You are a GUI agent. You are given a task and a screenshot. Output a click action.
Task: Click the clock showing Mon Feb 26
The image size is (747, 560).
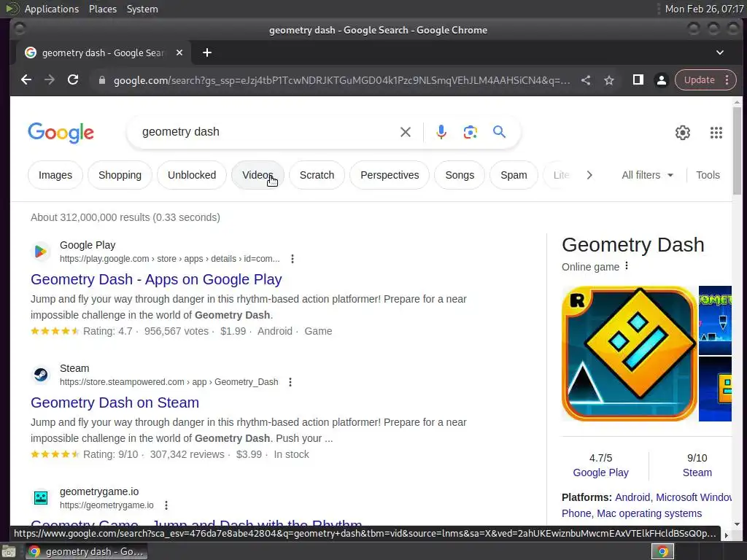point(704,9)
